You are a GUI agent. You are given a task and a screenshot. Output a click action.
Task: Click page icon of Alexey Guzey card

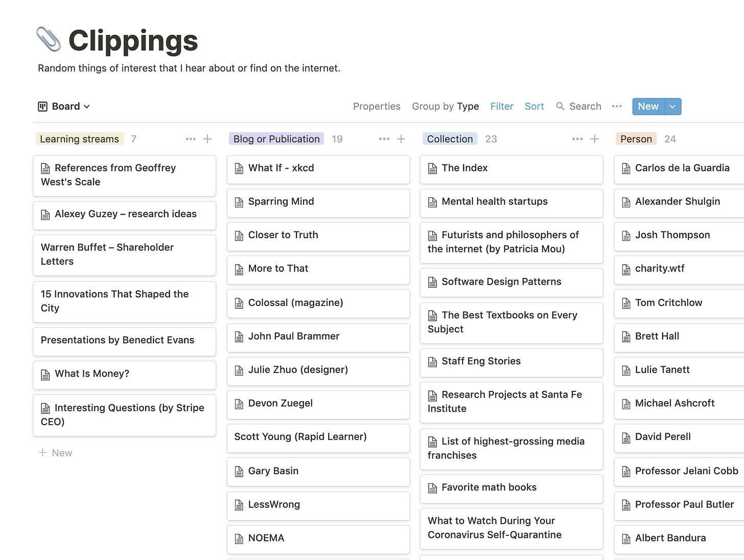(x=45, y=215)
